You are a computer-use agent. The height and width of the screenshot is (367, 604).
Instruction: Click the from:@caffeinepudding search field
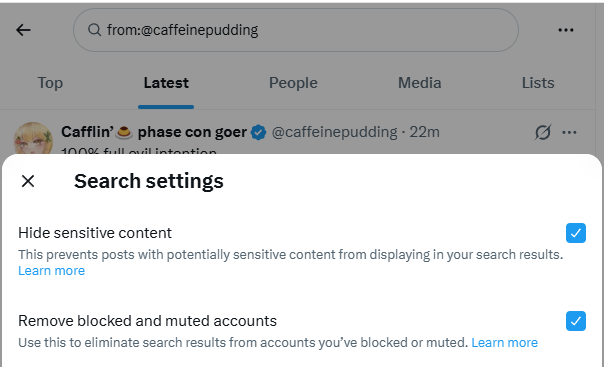click(x=296, y=30)
